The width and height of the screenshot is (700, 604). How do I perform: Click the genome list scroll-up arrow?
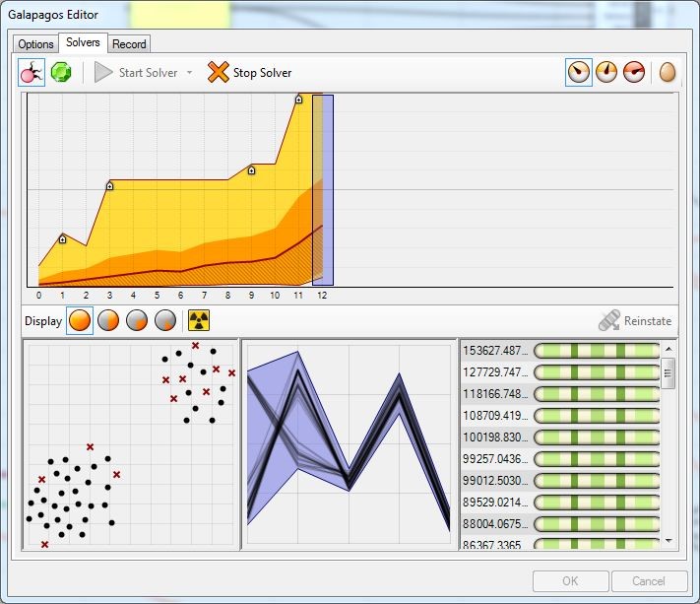pyautogui.click(x=668, y=349)
